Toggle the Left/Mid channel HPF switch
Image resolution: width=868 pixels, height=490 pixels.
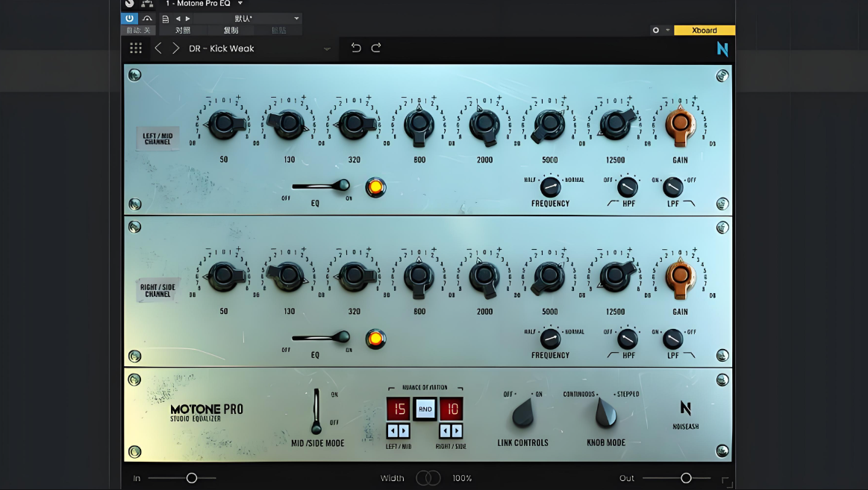(627, 187)
